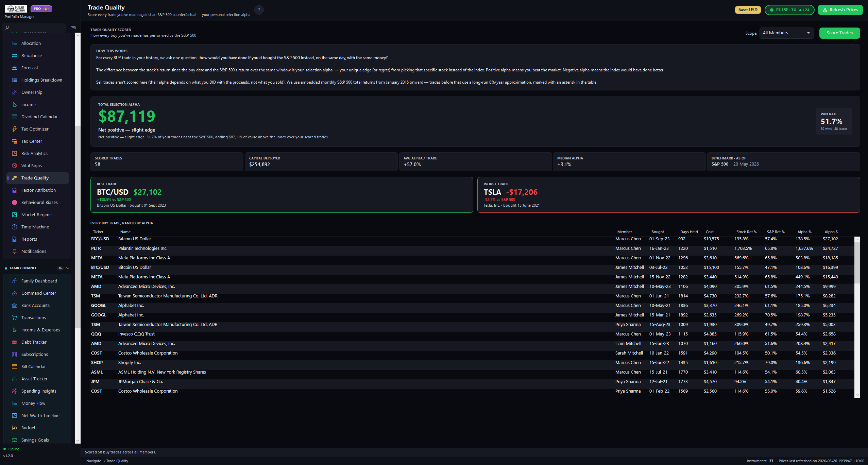Open the Vital Signs icon

tap(14, 166)
